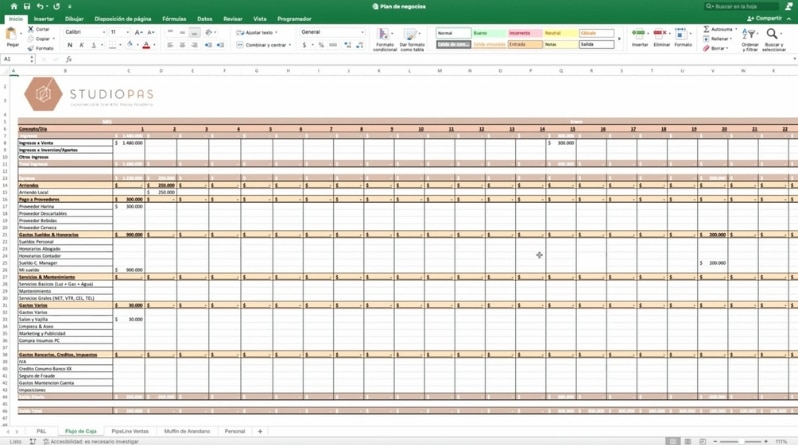Switch to the Fórmulas ribbon tab

click(x=174, y=19)
